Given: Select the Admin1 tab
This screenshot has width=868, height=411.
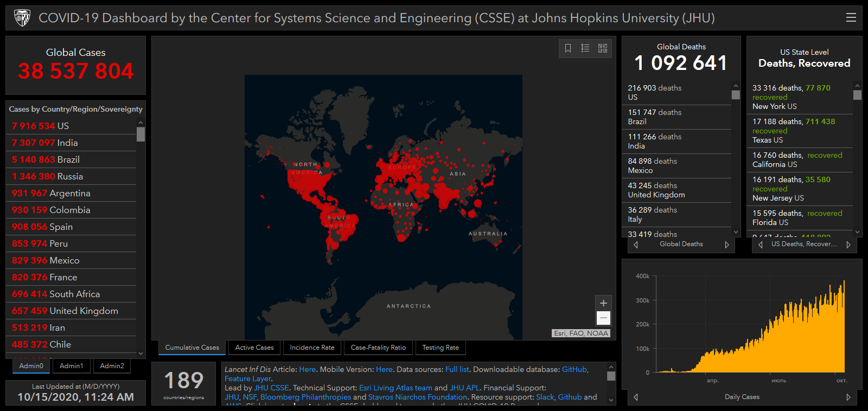Looking at the screenshot, I should [72, 366].
